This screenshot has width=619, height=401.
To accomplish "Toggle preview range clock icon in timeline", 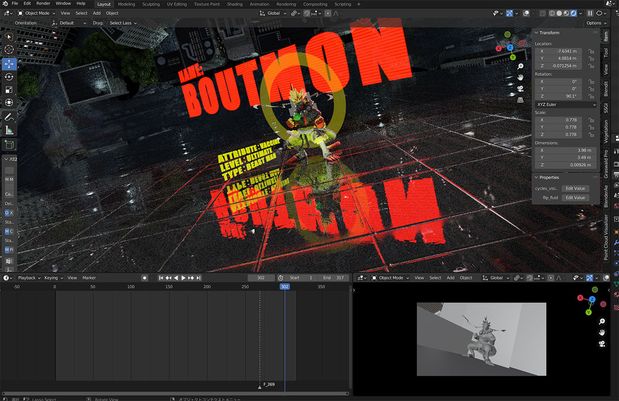I will point(281,278).
